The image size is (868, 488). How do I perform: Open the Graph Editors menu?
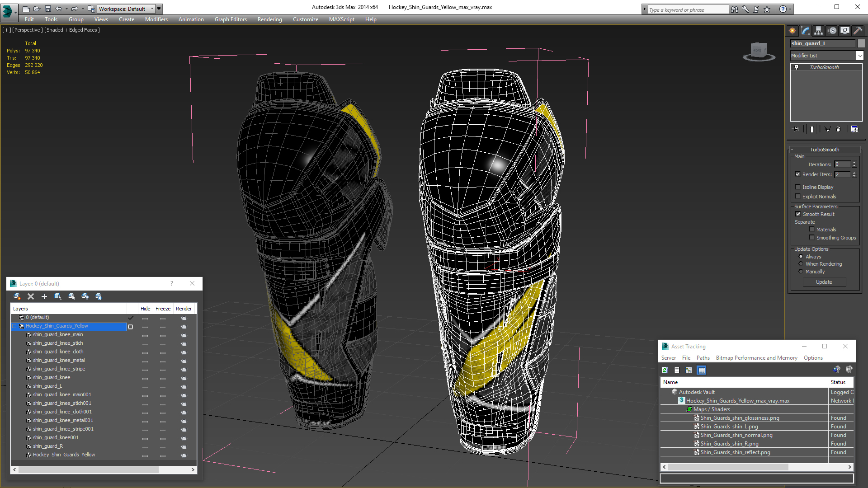pyautogui.click(x=231, y=19)
